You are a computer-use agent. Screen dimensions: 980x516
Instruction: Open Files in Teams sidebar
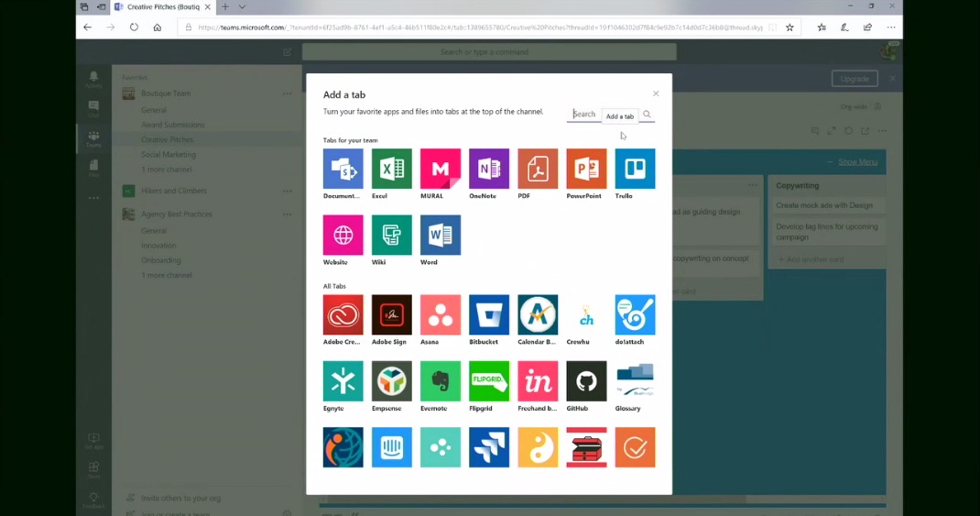(x=93, y=169)
